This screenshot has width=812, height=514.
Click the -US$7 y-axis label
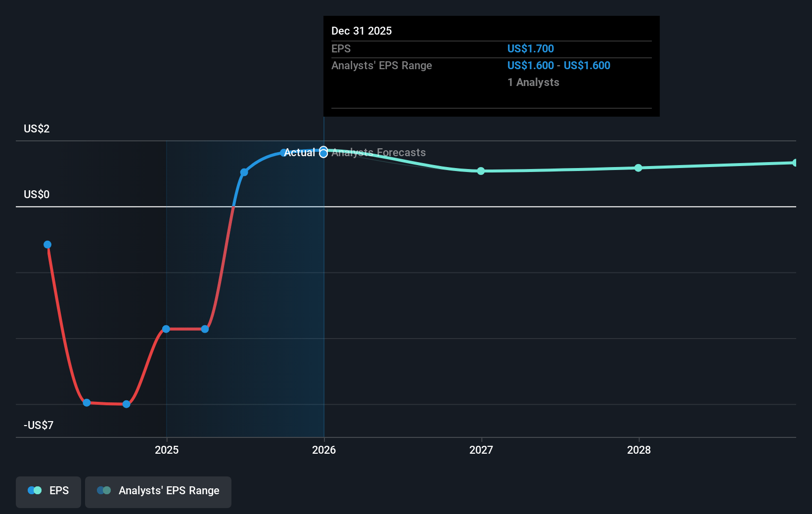point(39,426)
